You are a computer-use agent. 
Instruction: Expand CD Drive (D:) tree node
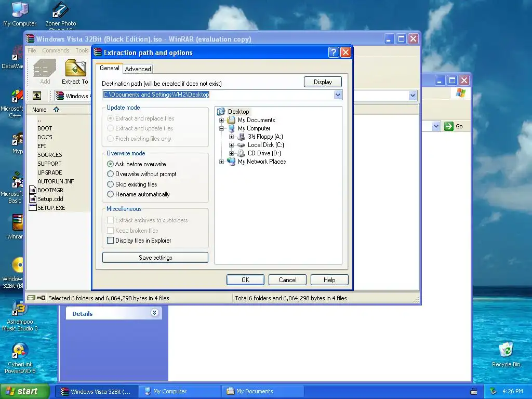pyautogui.click(x=231, y=153)
